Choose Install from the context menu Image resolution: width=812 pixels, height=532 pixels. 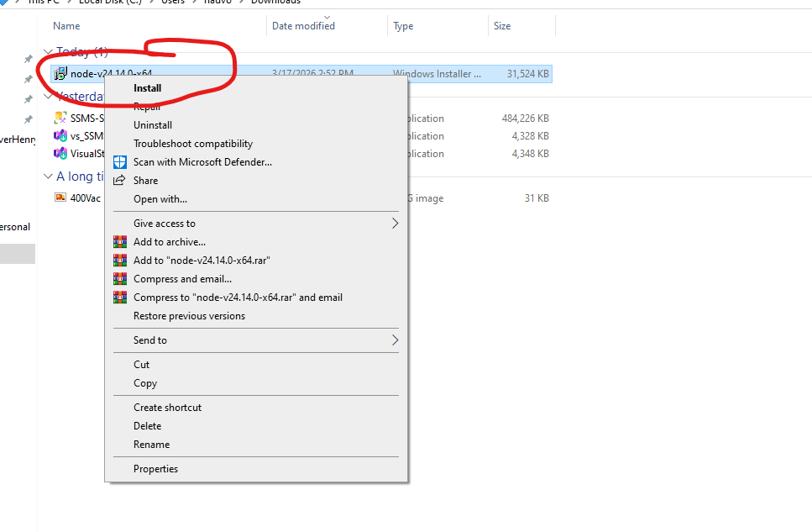tap(148, 88)
